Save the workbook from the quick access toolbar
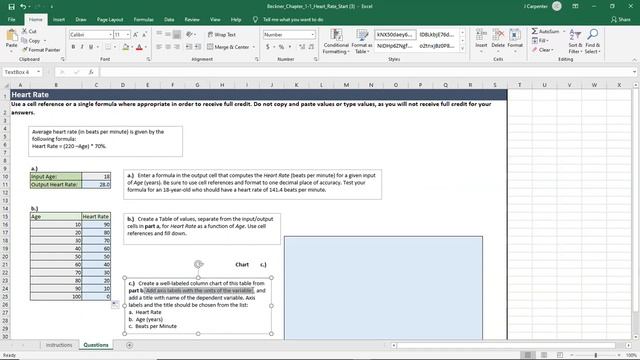 pos(11,7)
